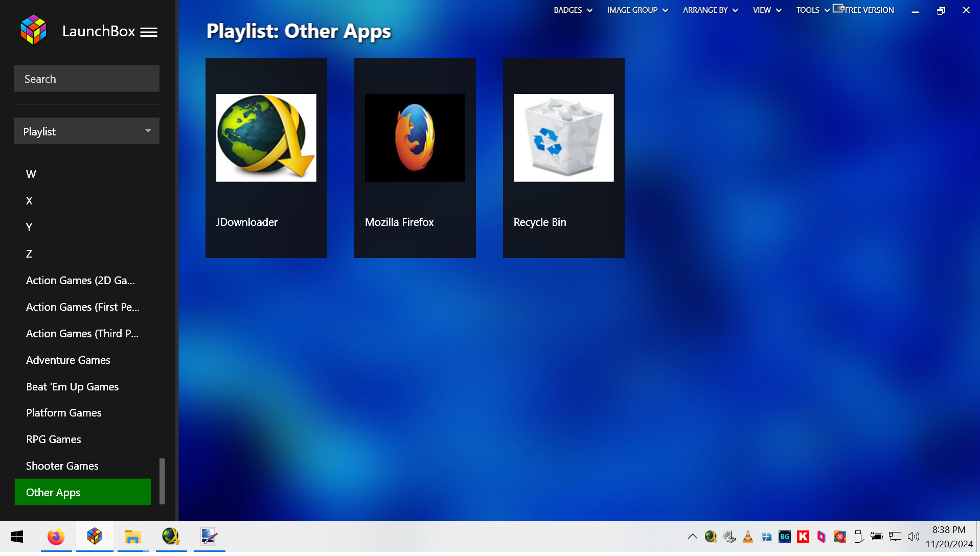Click the BG tray icon
Viewport: 980px width, 556px height.
785,537
